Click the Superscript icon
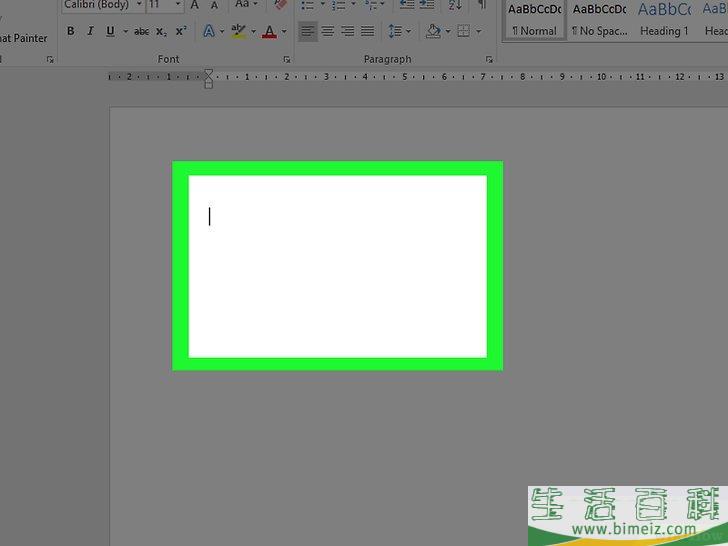The image size is (728, 546). click(x=180, y=32)
